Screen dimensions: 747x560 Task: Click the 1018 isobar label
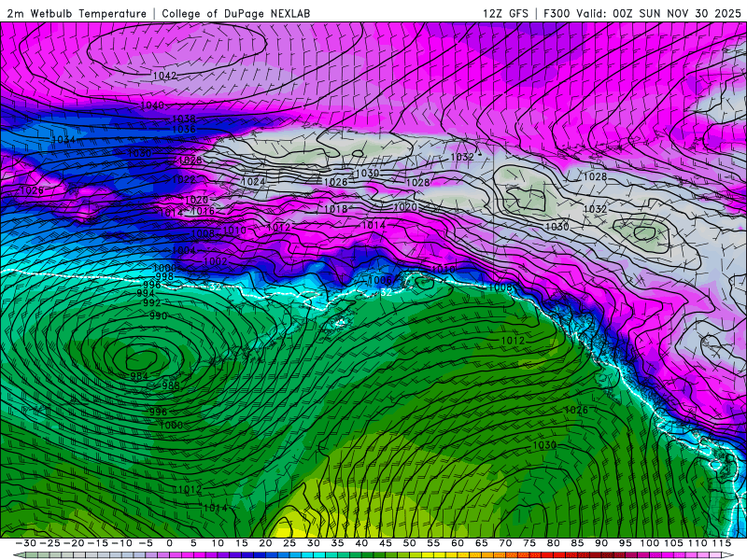[335, 209]
